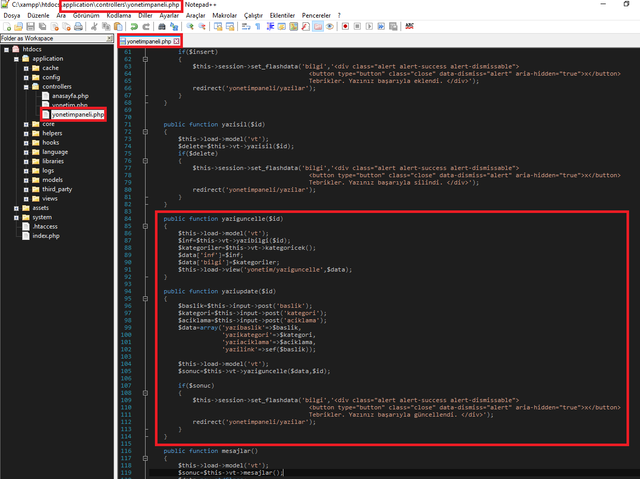Toggle synchronized horizontal scrolling
The width and height of the screenshot is (640, 479).
point(230,27)
